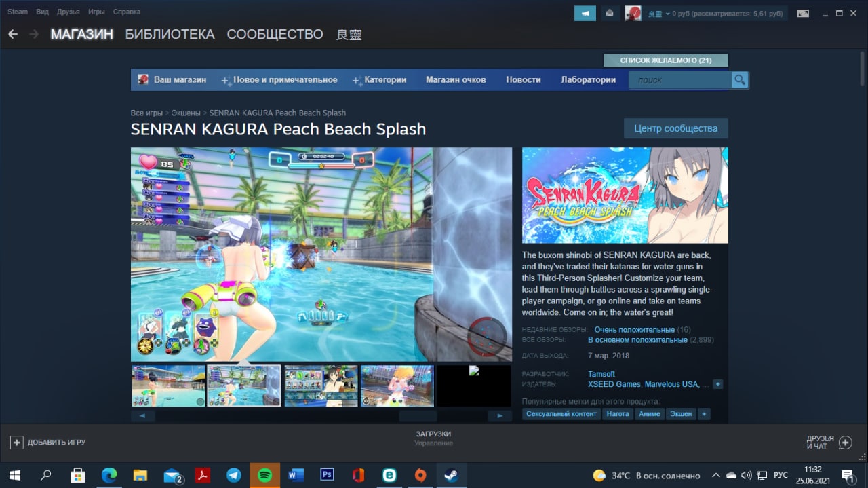
Task: Open developer Tamsoft link
Action: pos(601,374)
